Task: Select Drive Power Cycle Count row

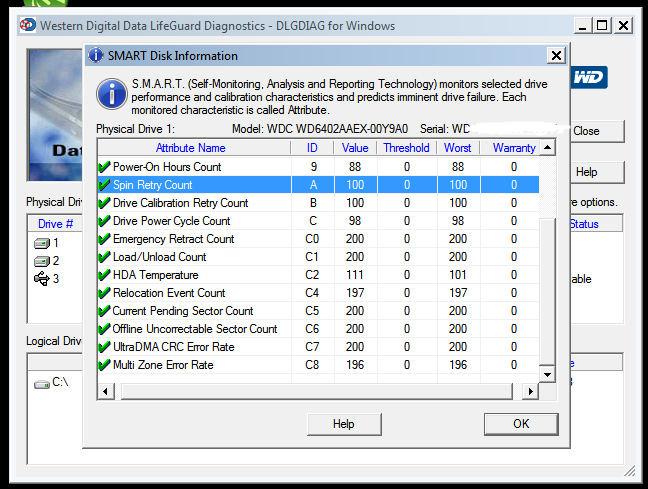Action: pos(318,221)
